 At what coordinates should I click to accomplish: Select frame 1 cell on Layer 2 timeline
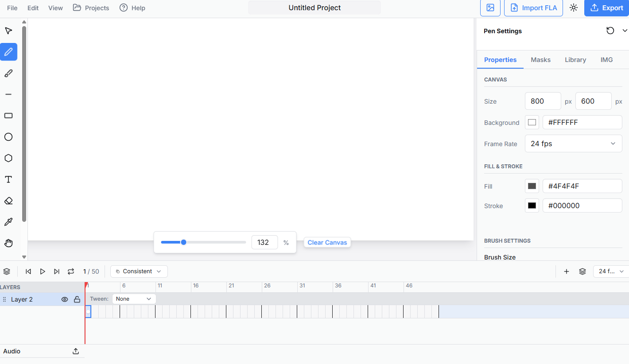coord(88,311)
